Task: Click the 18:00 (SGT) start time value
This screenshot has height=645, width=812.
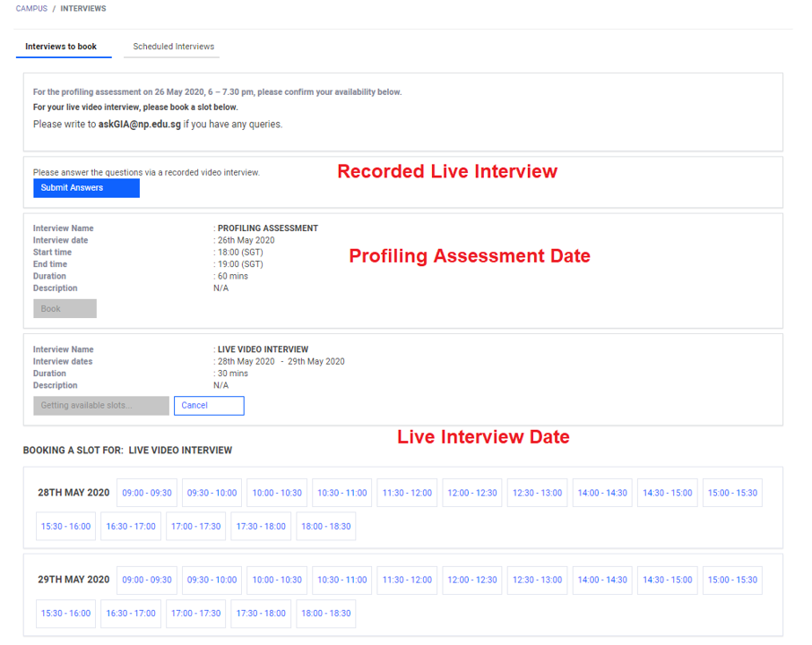Action: coord(240,252)
